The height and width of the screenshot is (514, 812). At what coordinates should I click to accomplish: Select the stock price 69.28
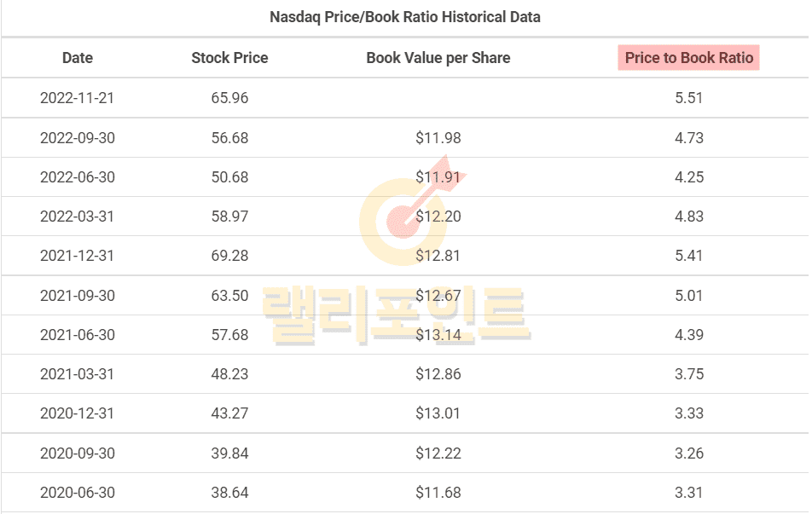point(229,256)
